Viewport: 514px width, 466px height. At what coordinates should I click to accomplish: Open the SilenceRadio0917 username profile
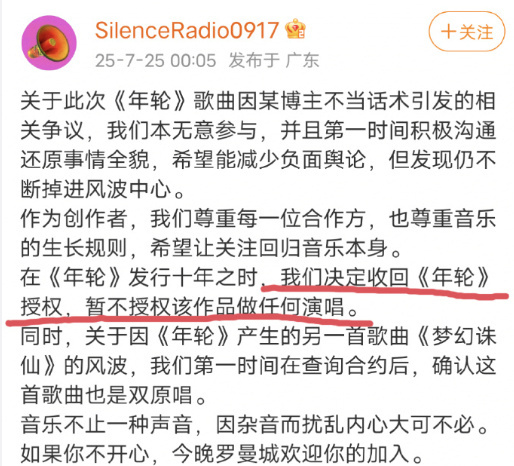[187, 30]
